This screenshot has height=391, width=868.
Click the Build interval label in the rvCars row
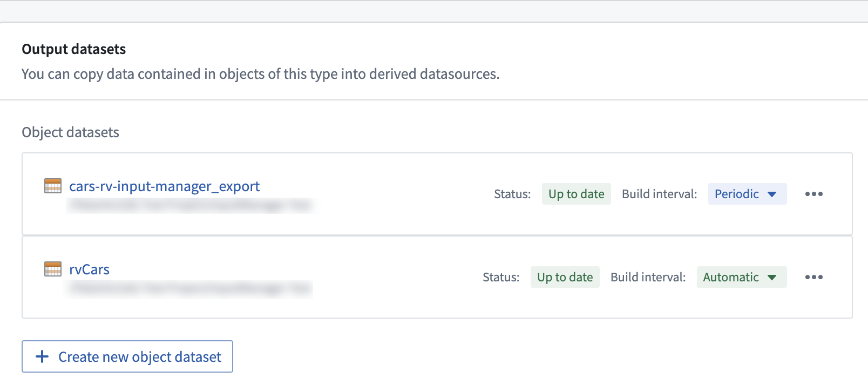[x=648, y=277]
